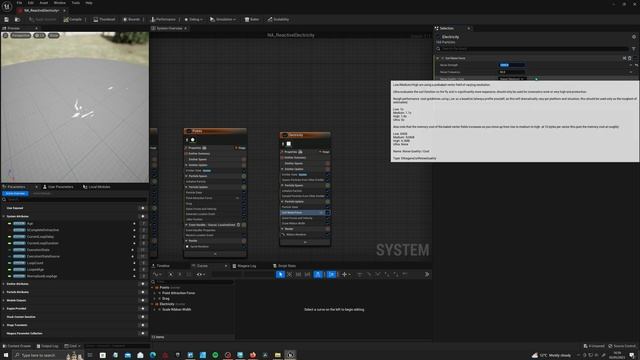
Task: Open the Performance toolbar item
Action: 163,19
